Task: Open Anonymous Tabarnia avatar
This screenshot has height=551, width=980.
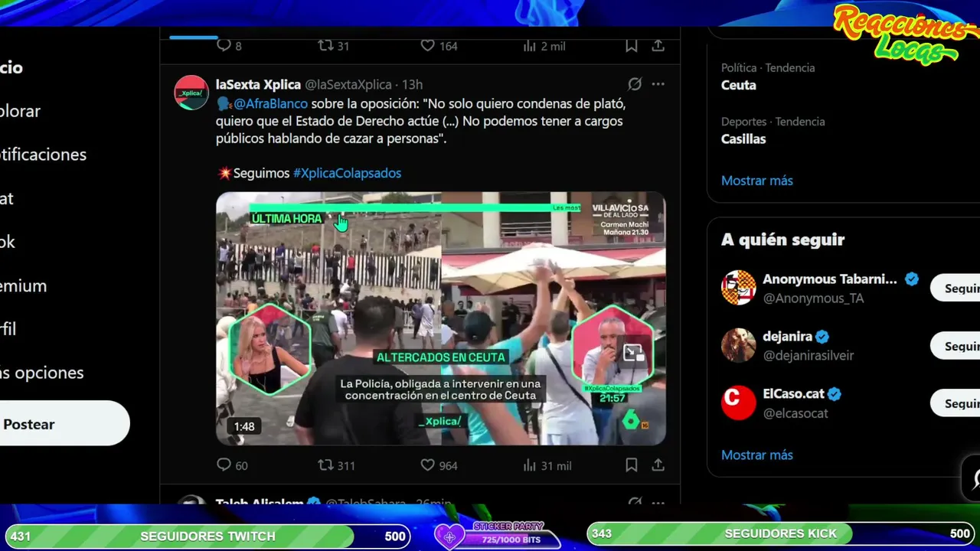Action: coord(738,288)
